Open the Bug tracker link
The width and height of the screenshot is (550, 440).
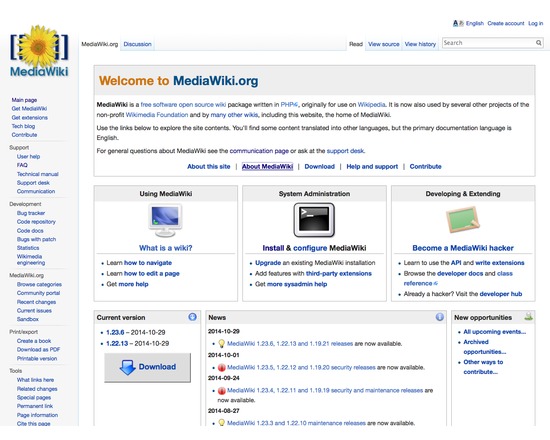[x=31, y=213]
